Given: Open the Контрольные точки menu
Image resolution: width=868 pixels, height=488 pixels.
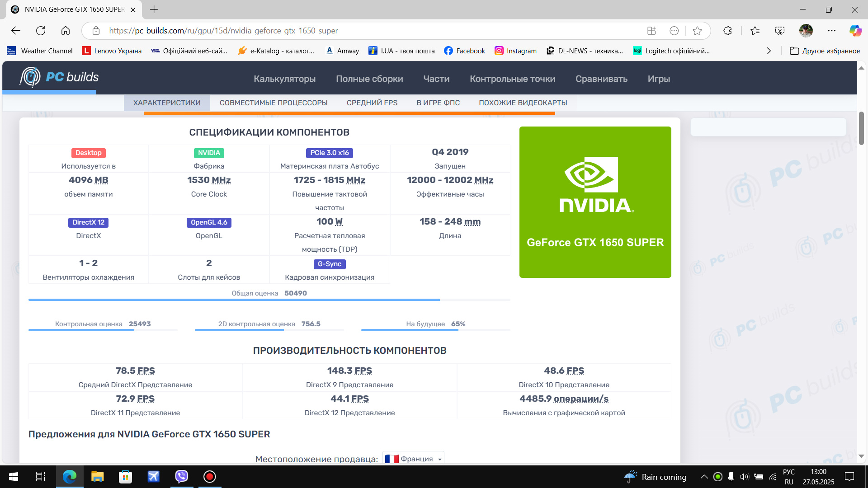Looking at the screenshot, I should tap(512, 79).
